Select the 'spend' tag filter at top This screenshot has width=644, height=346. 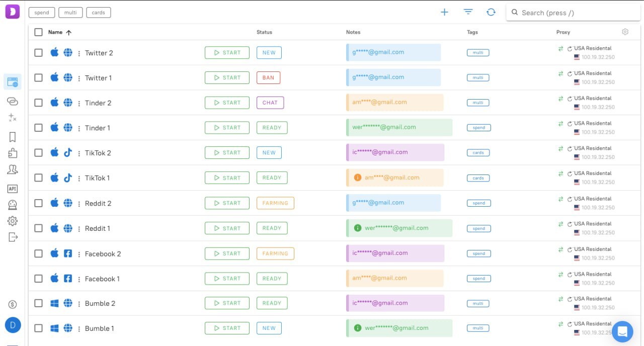pyautogui.click(x=42, y=13)
